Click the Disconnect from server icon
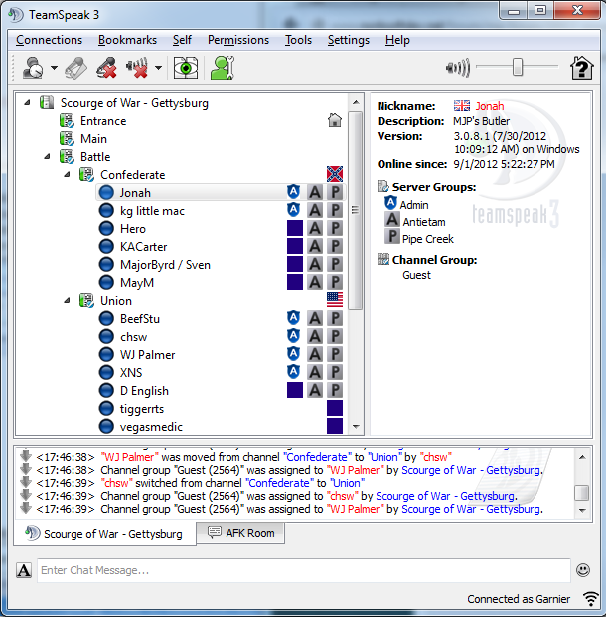Viewport: 606px width, 617px height. coord(76,68)
